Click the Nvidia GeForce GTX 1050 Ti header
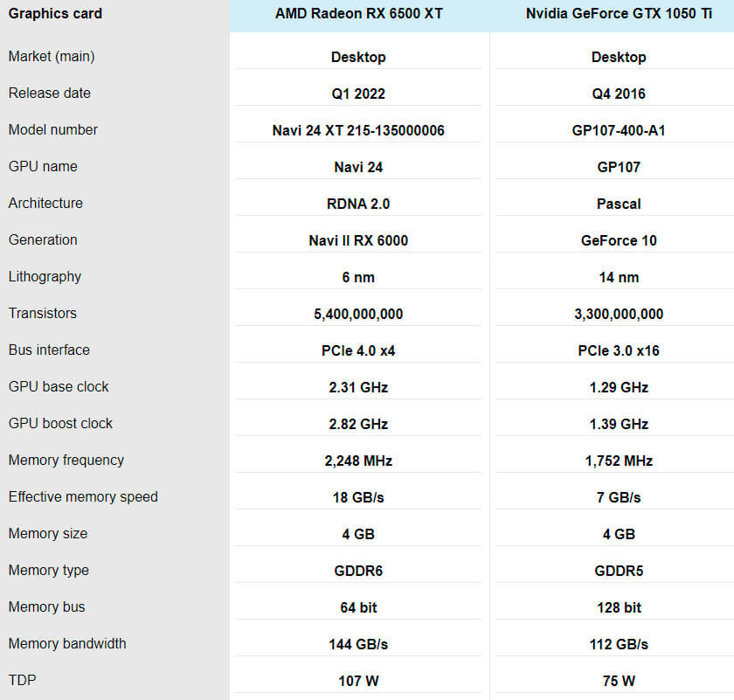Screen dimensions: 734x700 tap(619, 13)
